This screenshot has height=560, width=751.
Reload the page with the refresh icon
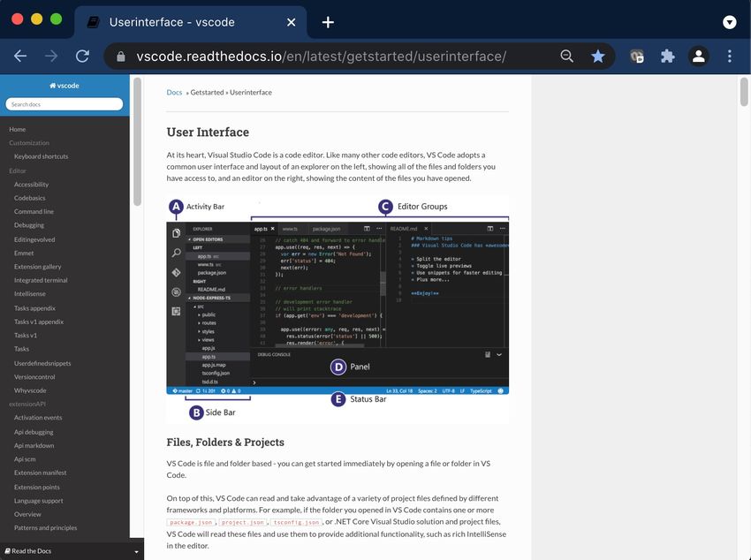82,56
